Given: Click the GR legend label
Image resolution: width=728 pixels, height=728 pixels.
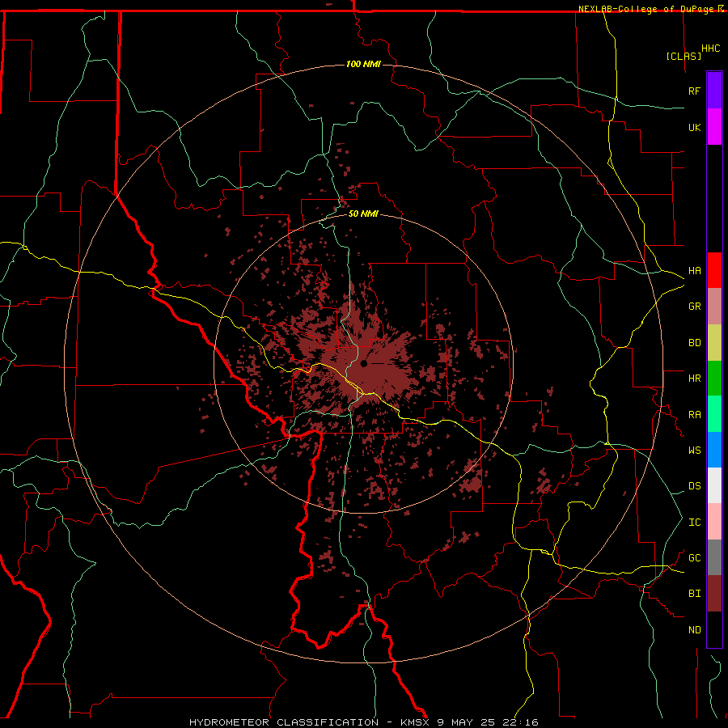Looking at the screenshot, I should [x=694, y=307].
